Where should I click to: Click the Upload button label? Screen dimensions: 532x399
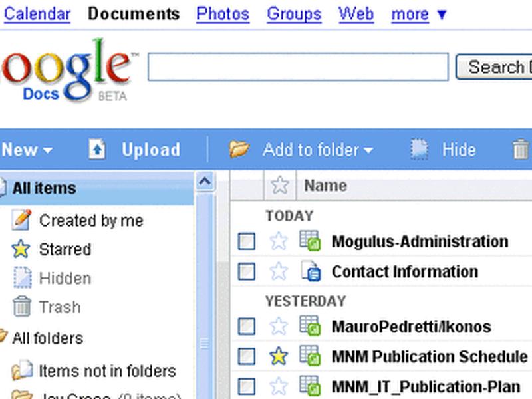151,150
